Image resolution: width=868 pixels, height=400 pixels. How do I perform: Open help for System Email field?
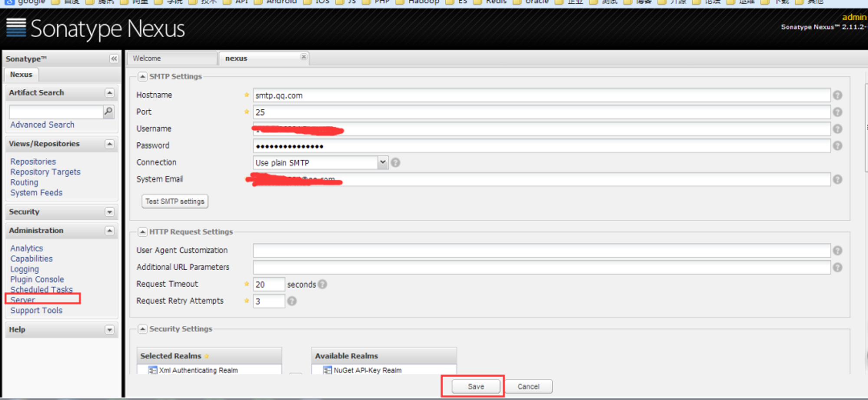pyautogui.click(x=838, y=179)
